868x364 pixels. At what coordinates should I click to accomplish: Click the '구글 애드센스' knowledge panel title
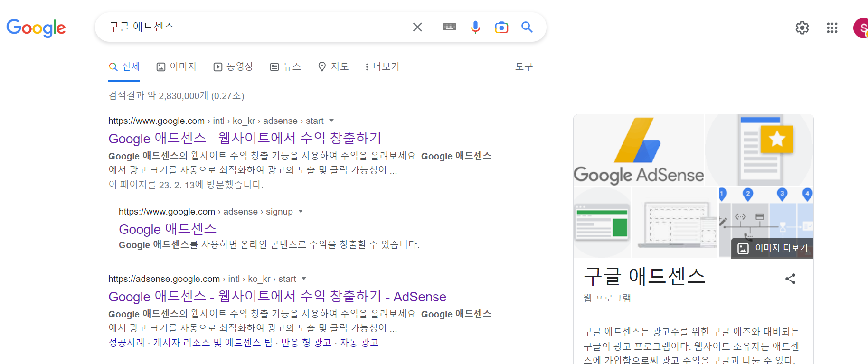644,276
